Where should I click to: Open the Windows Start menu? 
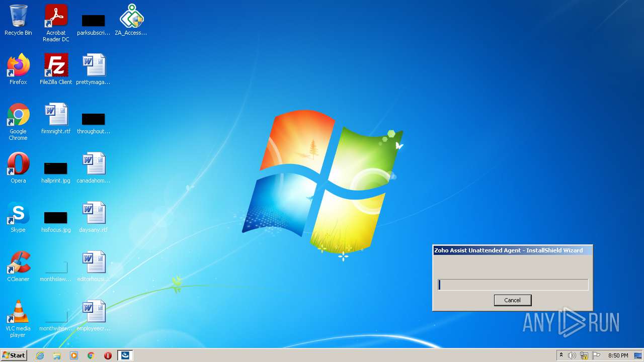click(x=14, y=355)
